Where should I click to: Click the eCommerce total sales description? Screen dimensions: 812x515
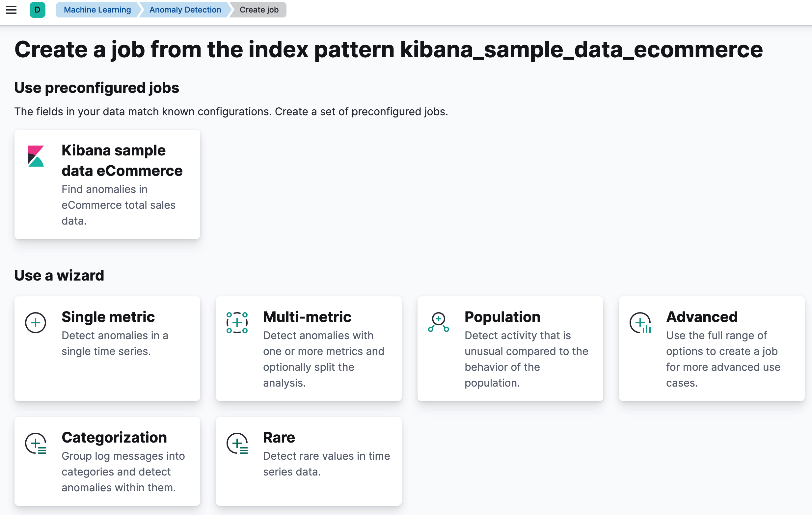pos(118,205)
